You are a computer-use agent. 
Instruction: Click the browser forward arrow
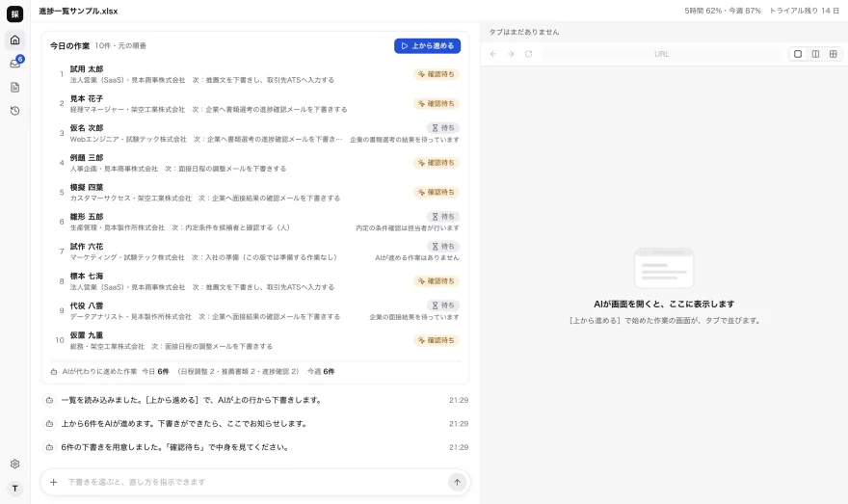coord(511,54)
